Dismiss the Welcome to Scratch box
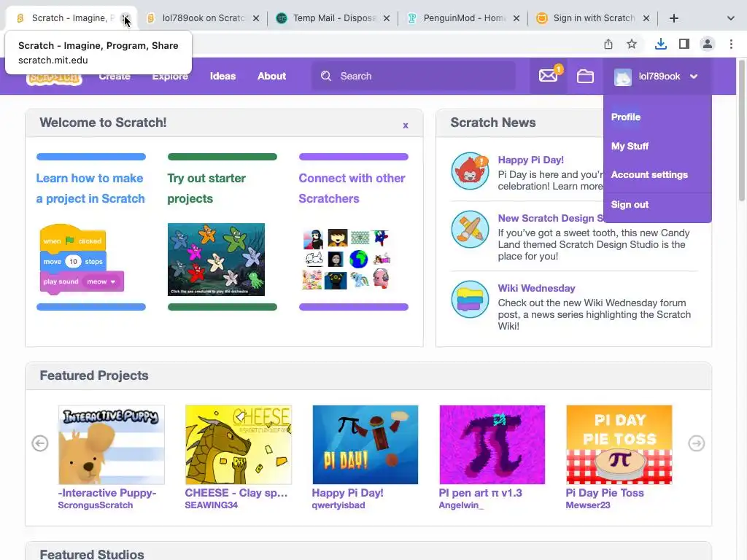The image size is (747, 560). 406,125
